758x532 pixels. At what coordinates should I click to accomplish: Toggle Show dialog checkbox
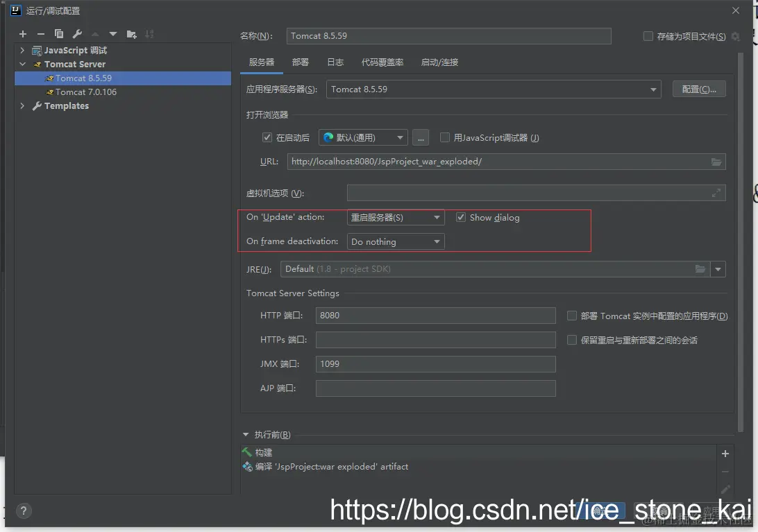[461, 217]
